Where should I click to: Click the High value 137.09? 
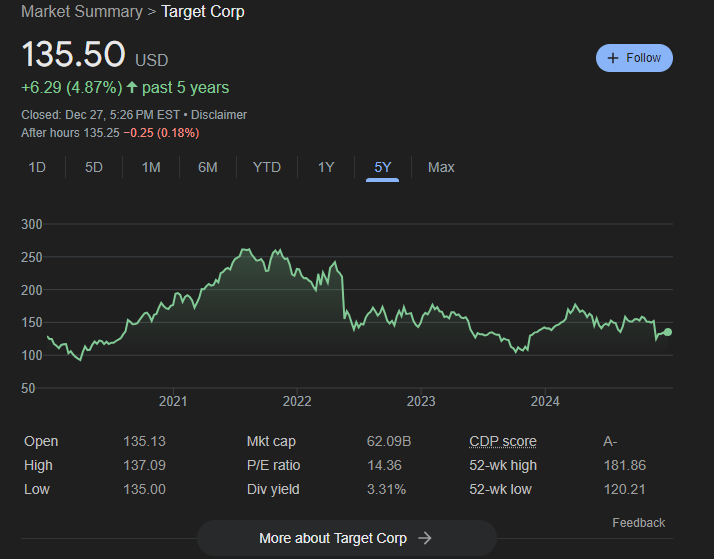coord(144,465)
